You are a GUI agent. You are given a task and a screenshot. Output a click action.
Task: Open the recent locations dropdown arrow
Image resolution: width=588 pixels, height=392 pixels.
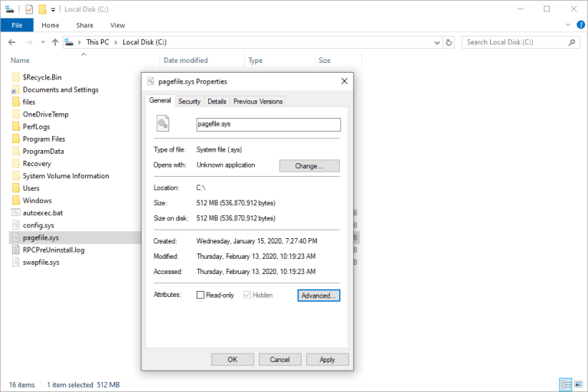(43, 42)
